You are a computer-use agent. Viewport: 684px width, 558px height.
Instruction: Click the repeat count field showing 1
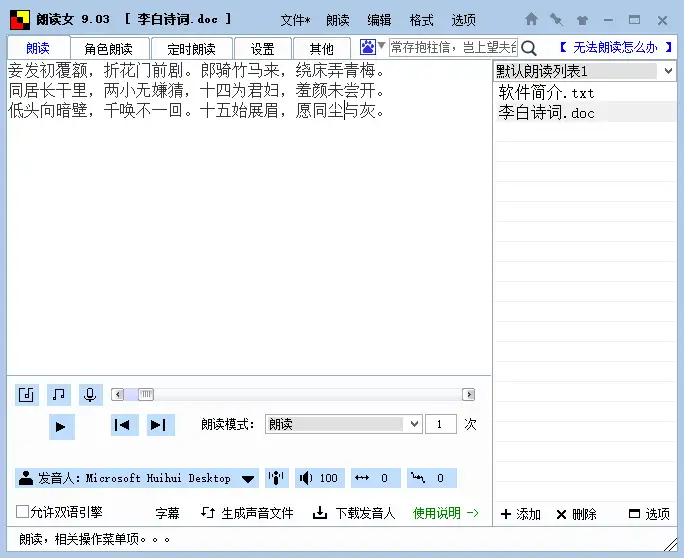[x=441, y=424]
